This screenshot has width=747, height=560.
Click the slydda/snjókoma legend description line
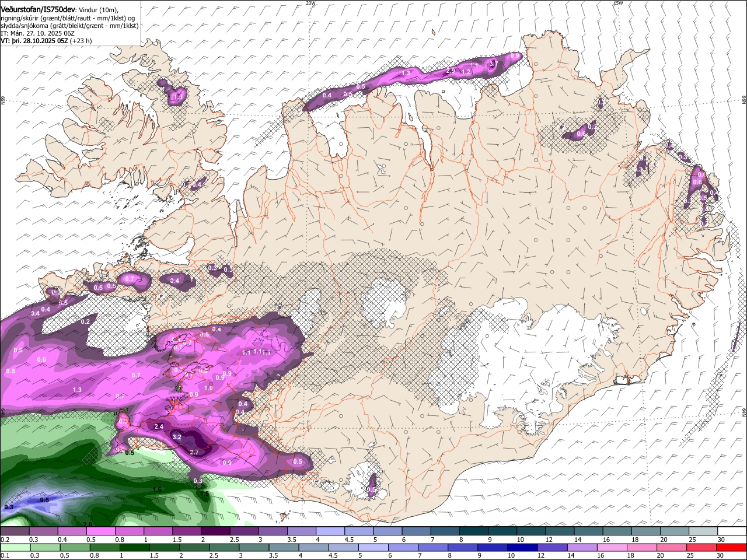(69, 26)
